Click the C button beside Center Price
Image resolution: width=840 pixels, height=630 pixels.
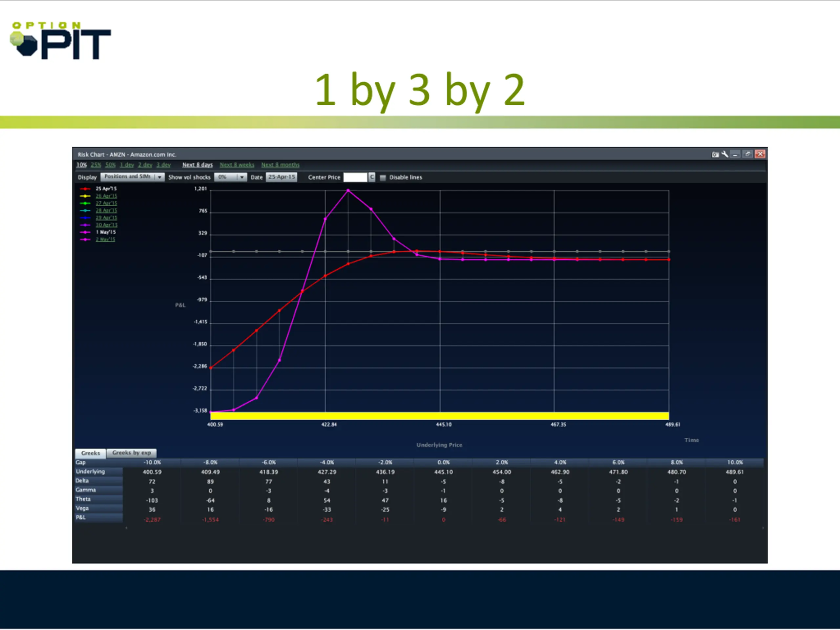(372, 177)
